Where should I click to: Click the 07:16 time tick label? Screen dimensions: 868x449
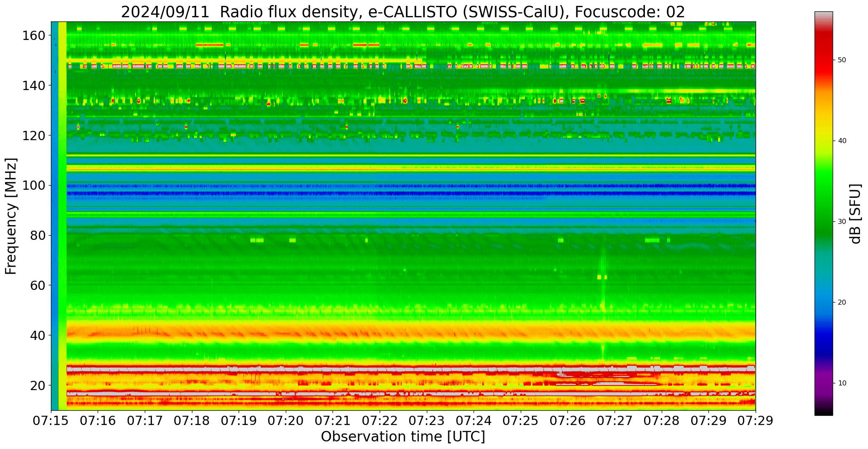click(x=98, y=420)
